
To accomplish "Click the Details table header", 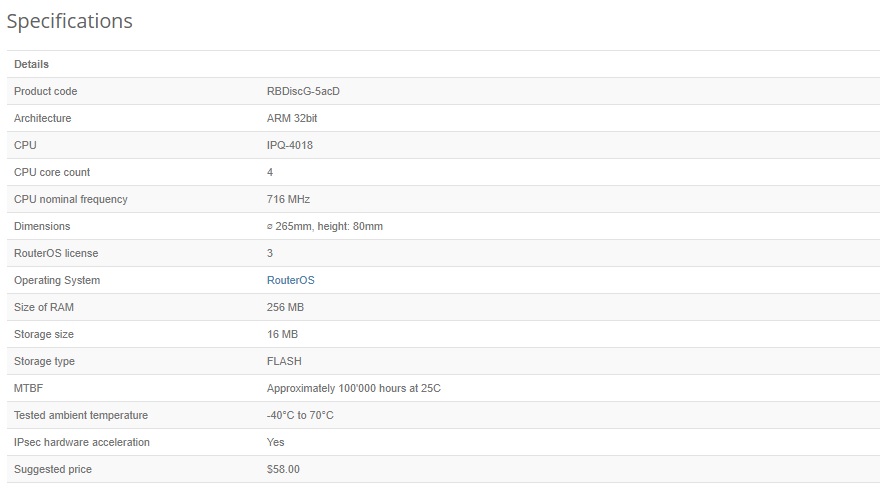I will click(x=31, y=65).
